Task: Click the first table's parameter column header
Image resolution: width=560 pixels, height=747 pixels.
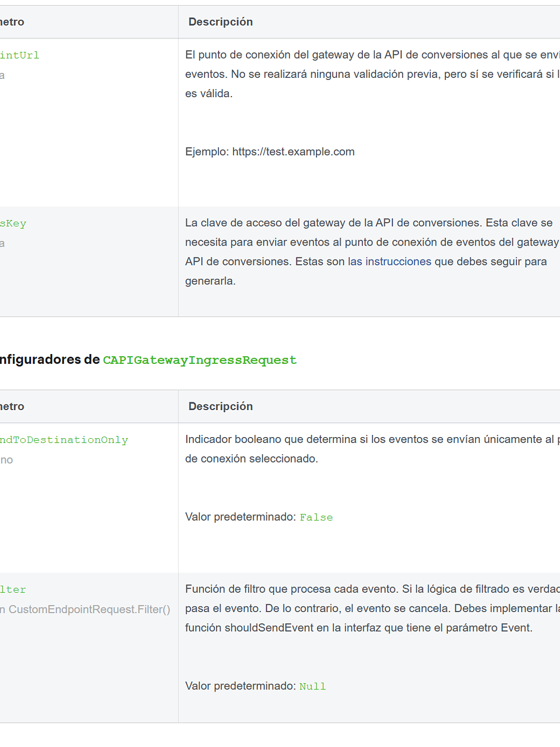Action: pyautogui.click(x=12, y=22)
